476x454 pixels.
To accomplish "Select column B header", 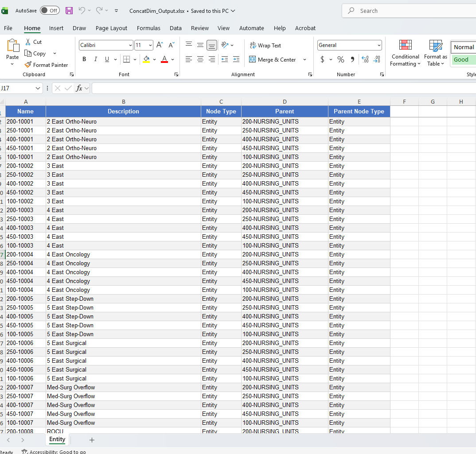I will click(x=123, y=102).
